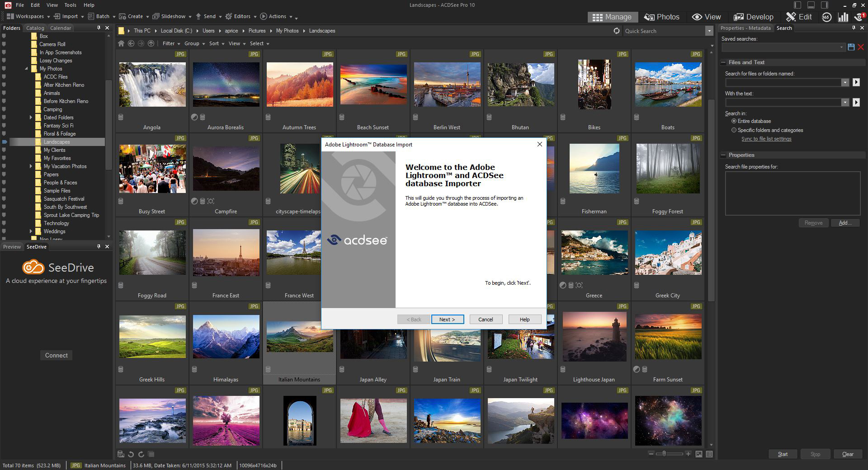Viewport: 868px width, 470px height.
Task: Collapse the Files and Text section
Action: [724, 62]
